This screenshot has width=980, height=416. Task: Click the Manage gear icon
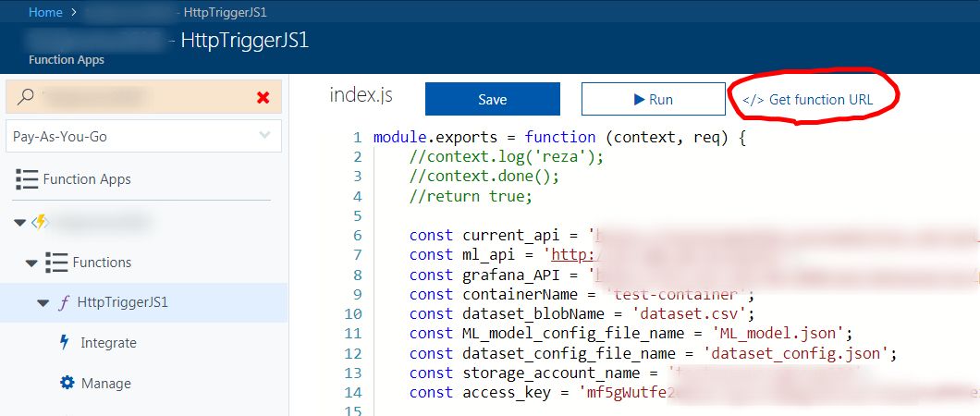pyautogui.click(x=67, y=383)
